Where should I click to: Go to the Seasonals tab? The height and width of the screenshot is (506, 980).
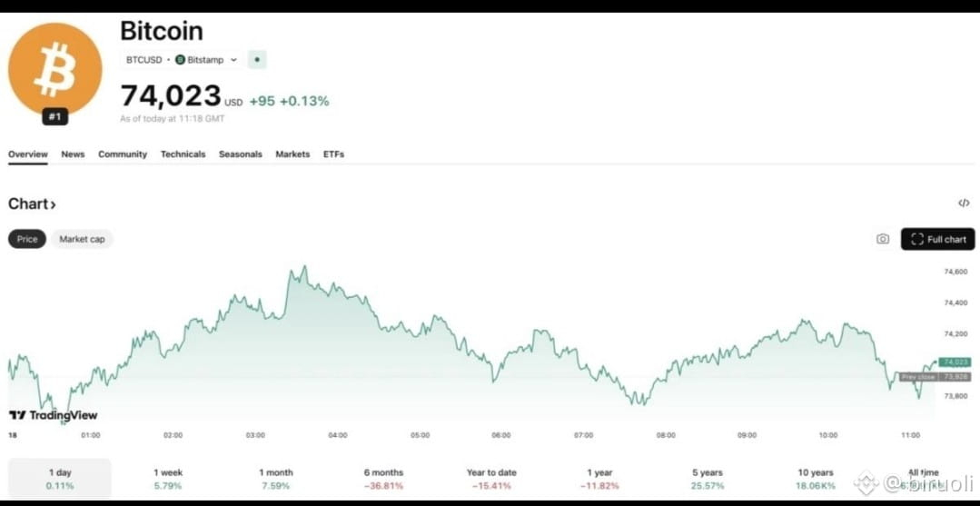pos(241,154)
